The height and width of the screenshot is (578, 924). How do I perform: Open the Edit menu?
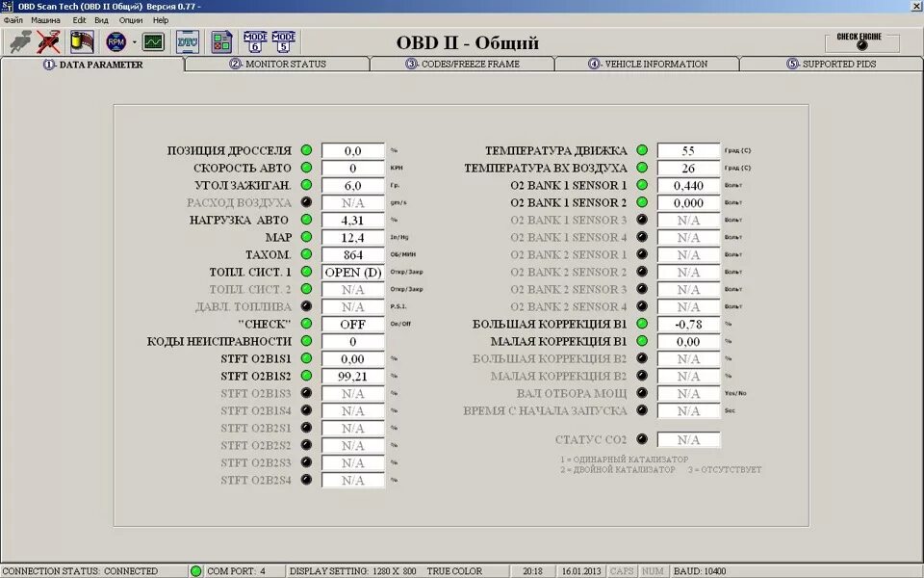(79, 20)
